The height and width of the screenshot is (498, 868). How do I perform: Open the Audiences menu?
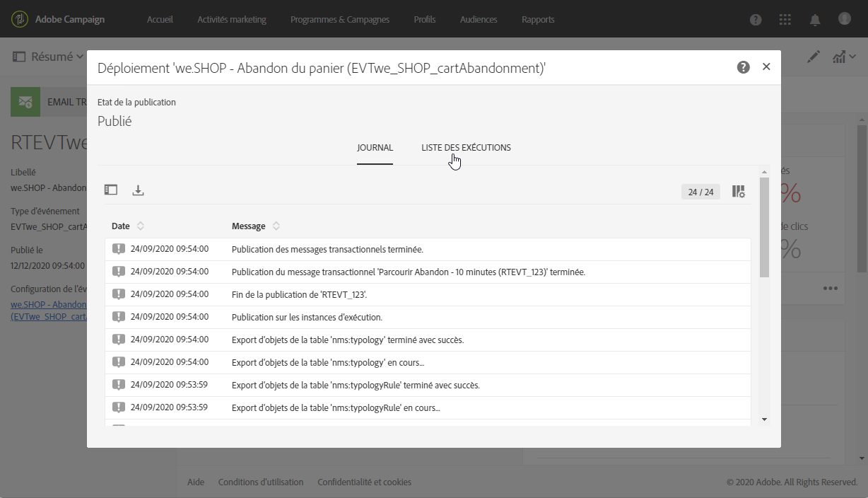point(479,19)
